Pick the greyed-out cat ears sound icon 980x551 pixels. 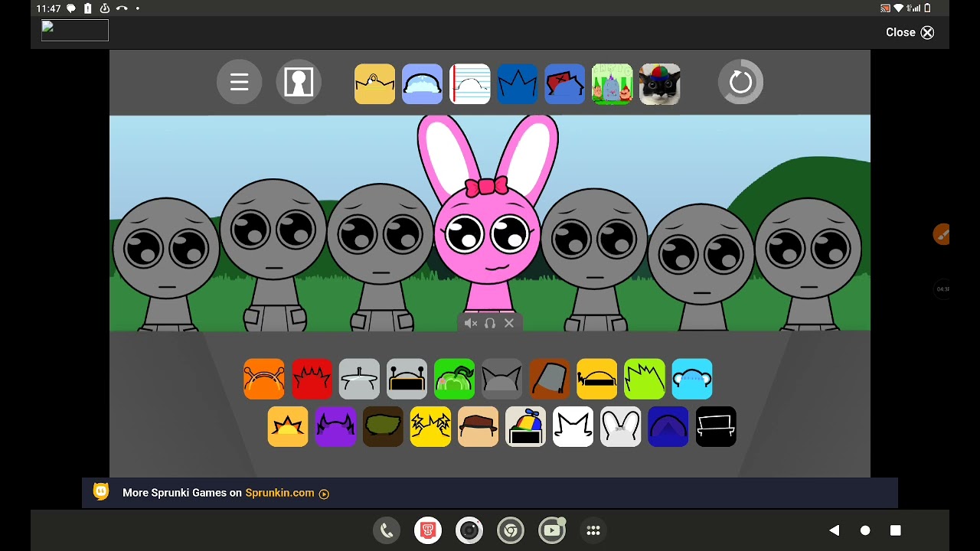click(501, 379)
